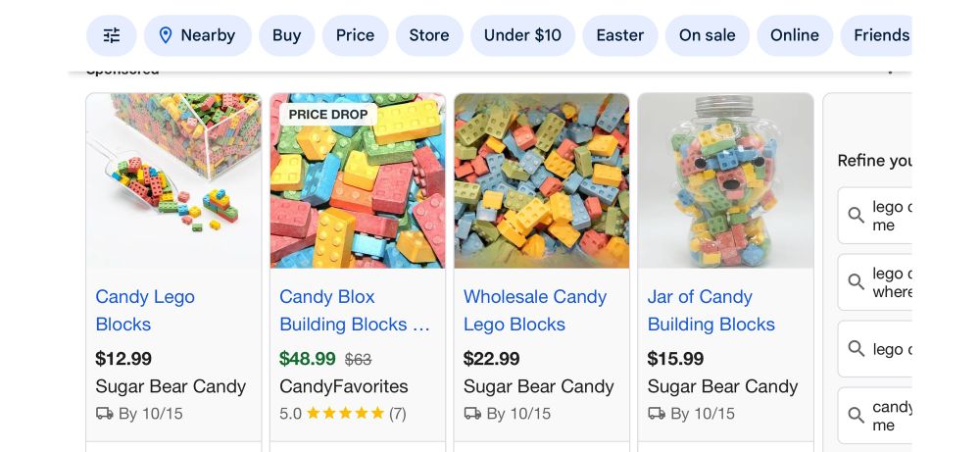Open the all filters tune icon
Image resolution: width=980 pixels, height=452 pixels.
pos(112,35)
